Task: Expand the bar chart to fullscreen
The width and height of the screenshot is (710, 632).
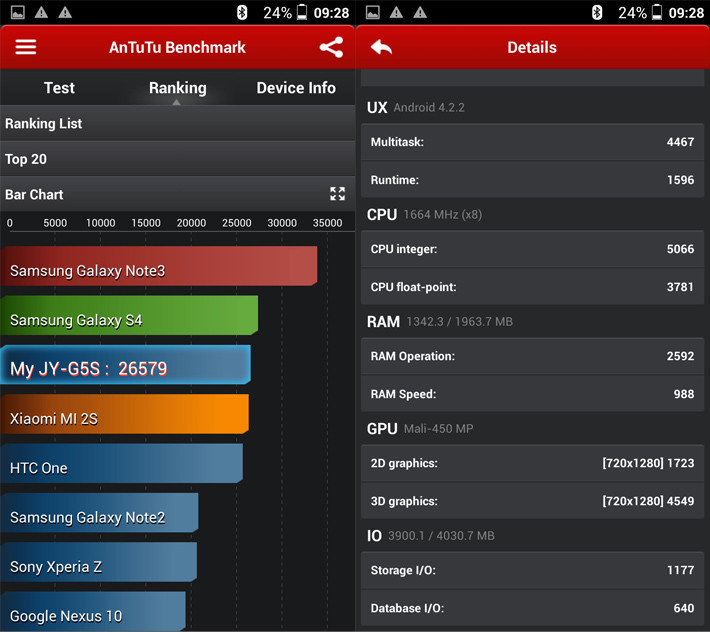Action: tap(337, 194)
